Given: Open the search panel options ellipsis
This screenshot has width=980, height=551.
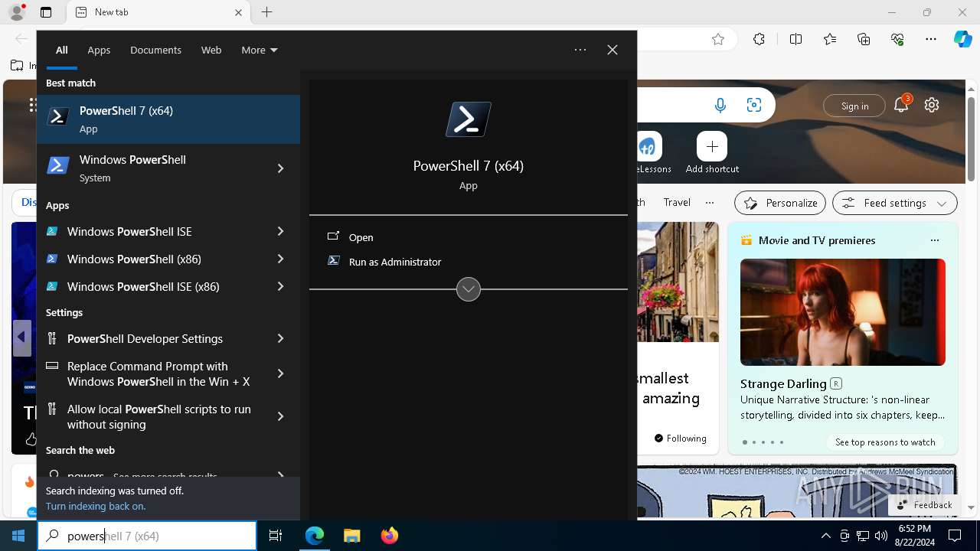Looking at the screenshot, I should (580, 50).
